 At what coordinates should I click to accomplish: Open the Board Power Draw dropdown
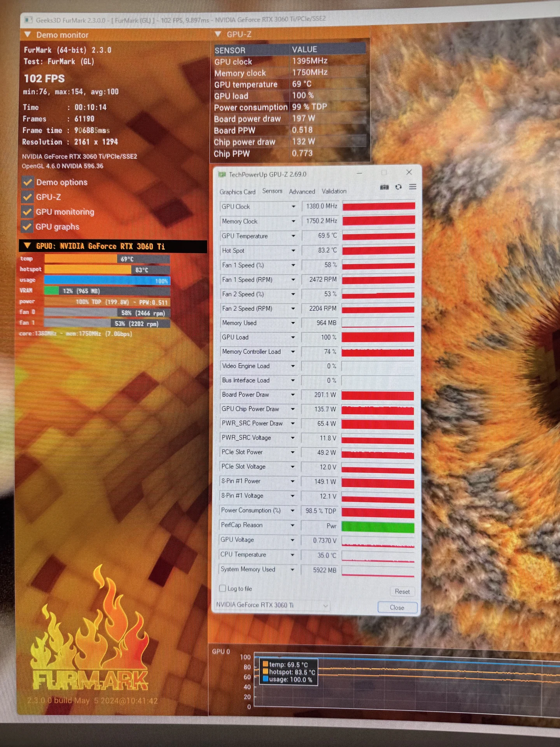click(293, 395)
